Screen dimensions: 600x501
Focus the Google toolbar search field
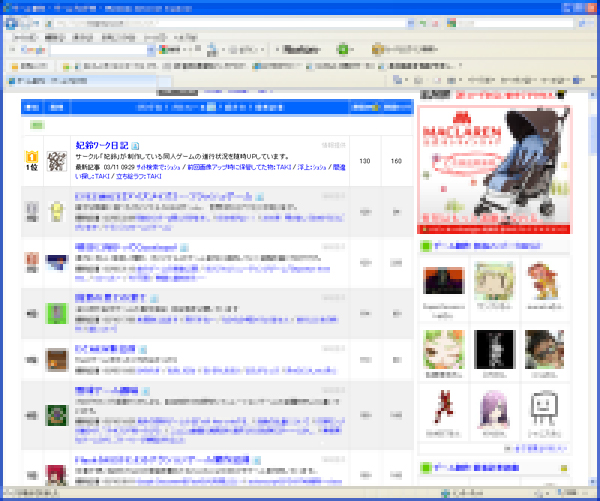point(99,50)
